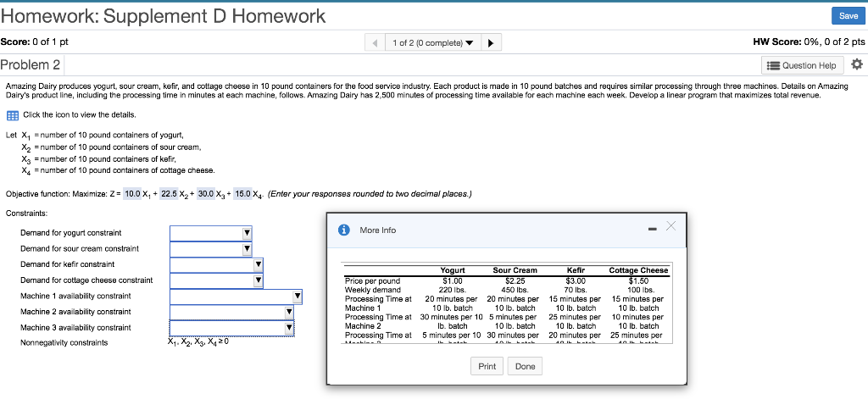Click the 'Score: 0 of 1 pt' text

point(34,42)
